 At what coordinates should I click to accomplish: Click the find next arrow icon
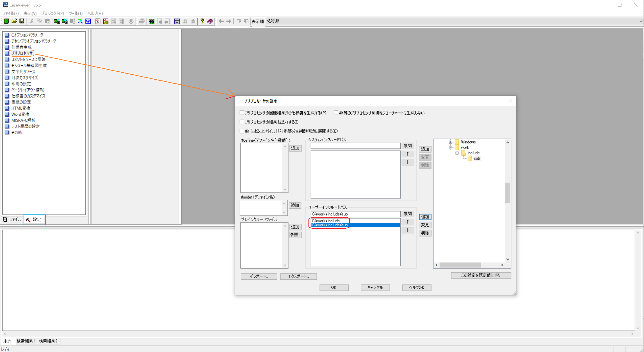160,21
